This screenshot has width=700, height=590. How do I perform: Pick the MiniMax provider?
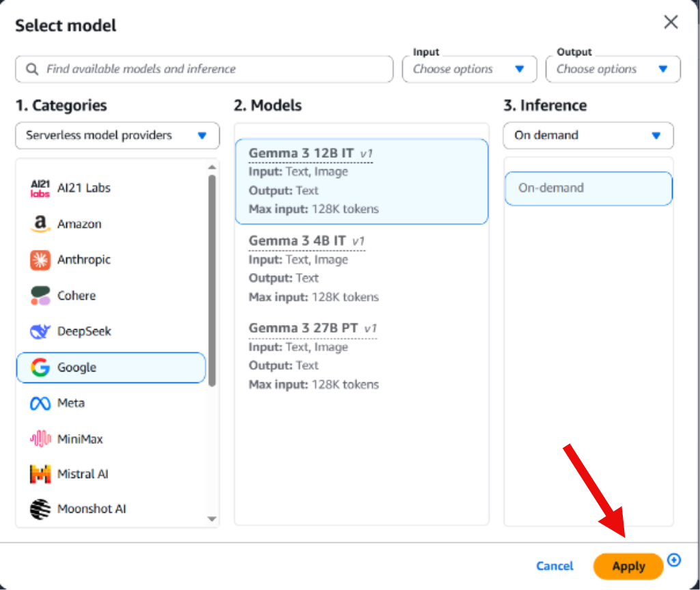111,438
